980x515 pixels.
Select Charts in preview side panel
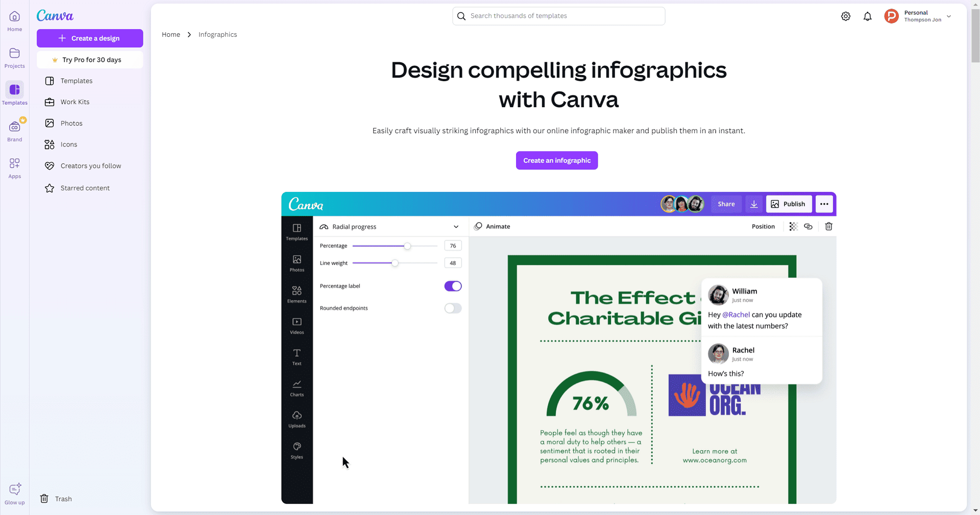297,388
